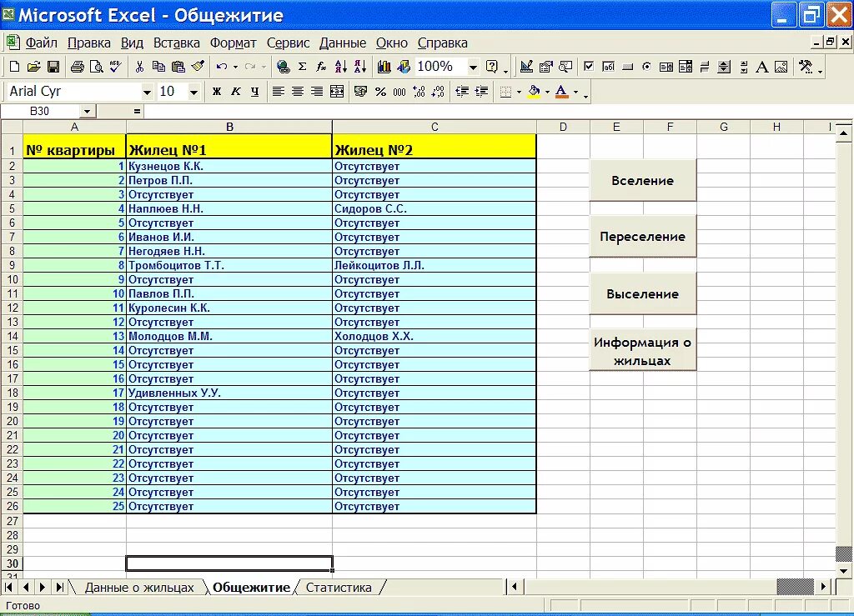Open more controls hammer icon
The width and height of the screenshot is (854, 616).
coord(805,67)
